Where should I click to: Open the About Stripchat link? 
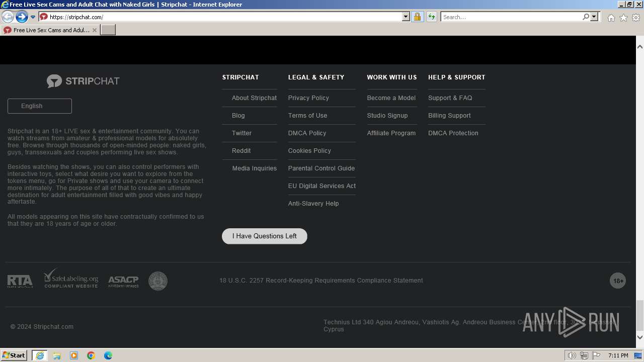coord(254,98)
